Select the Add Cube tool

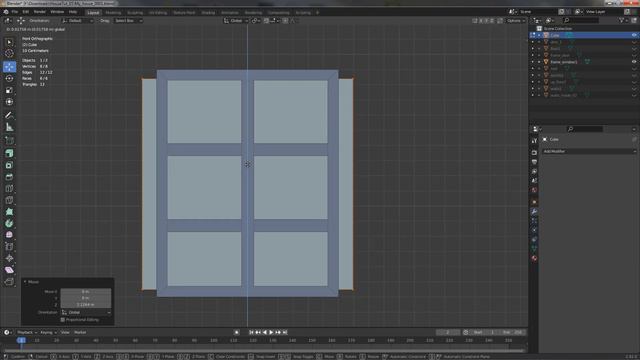point(9,141)
